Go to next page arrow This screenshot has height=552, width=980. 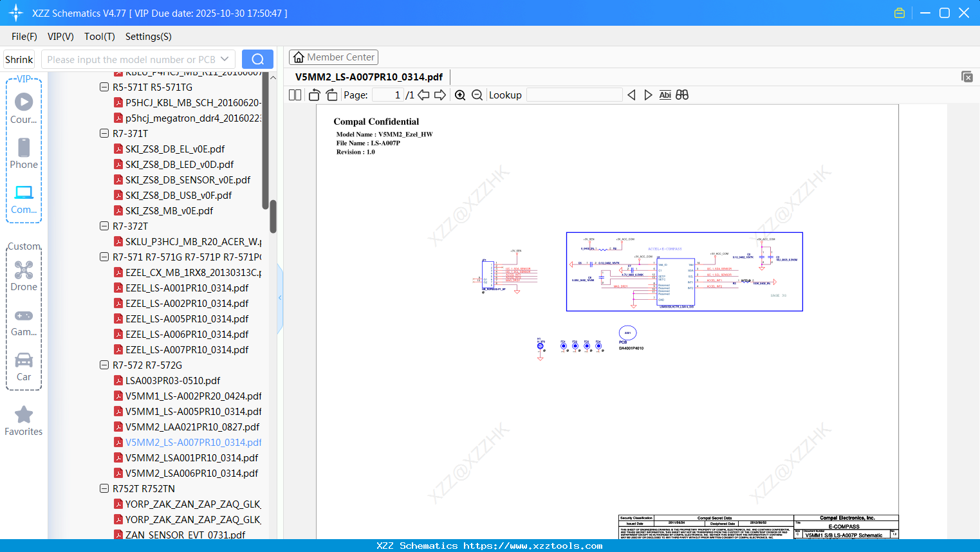point(440,95)
